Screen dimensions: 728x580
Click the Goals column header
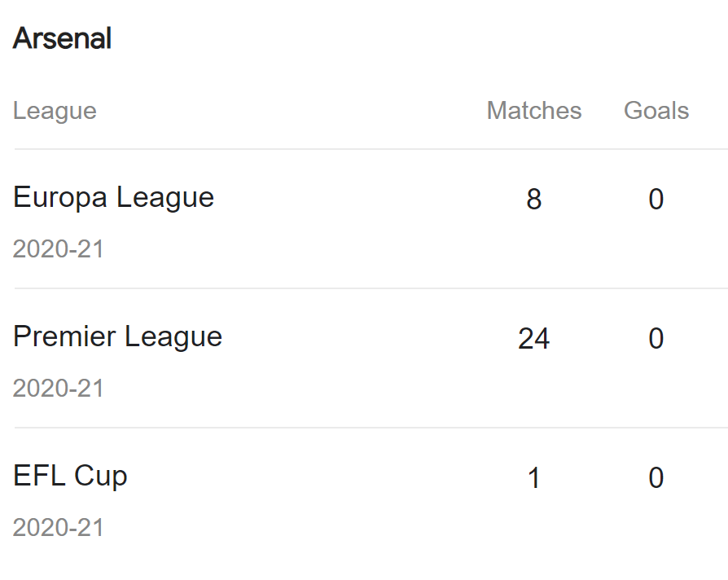[656, 111]
